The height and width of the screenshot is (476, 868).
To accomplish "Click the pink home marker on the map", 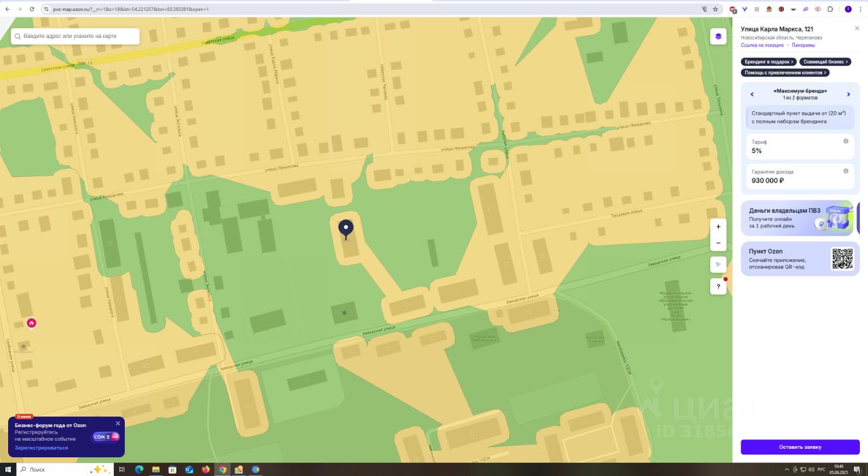I will point(31,323).
